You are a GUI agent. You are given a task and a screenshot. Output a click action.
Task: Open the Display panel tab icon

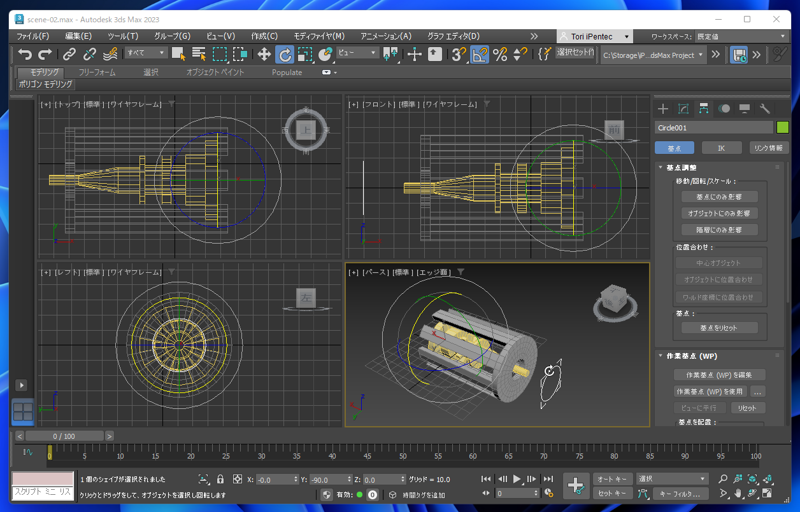(744, 108)
